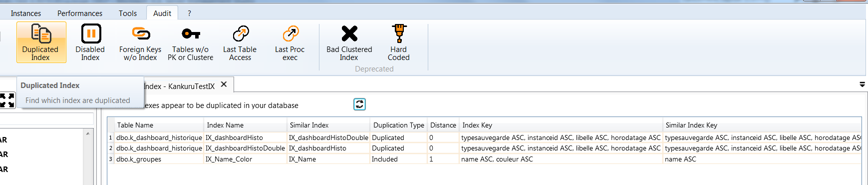Image resolution: width=868 pixels, height=185 pixels.
Task: Click the IX_Name similar index cell
Action: [x=328, y=159]
